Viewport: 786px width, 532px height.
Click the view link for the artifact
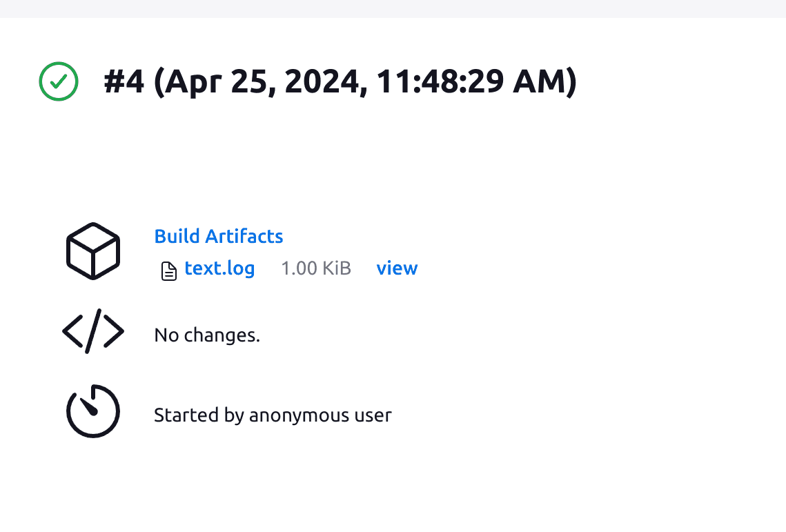(x=397, y=268)
